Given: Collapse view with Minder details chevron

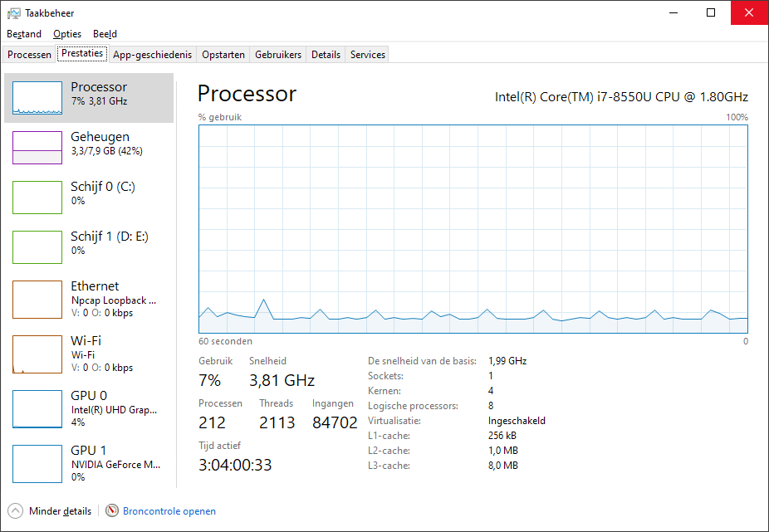Looking at the screenshot, I should coord(15,511).
